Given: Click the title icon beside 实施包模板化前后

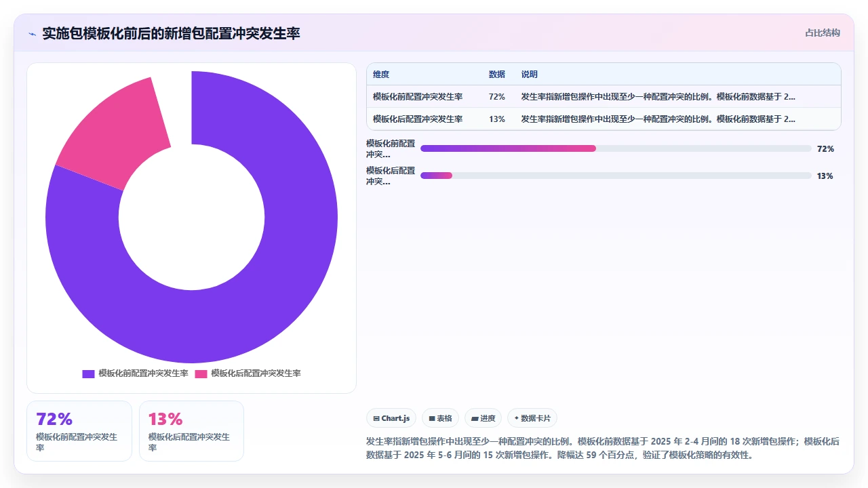Looking at the screenshot, I should click(32, 33).
